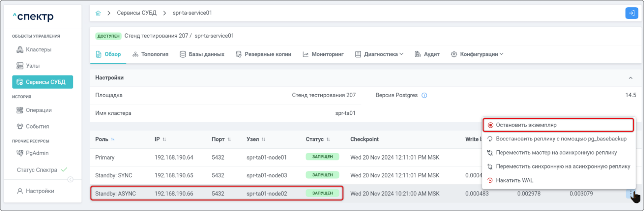Open Nodes (Узлы) in sidebar
Screen dimensions: 644x211
(x=33, y=66)
